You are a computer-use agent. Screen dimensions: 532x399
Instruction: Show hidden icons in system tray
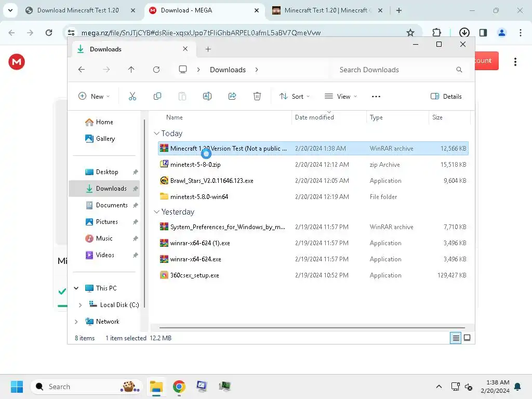tap(438, 387)
